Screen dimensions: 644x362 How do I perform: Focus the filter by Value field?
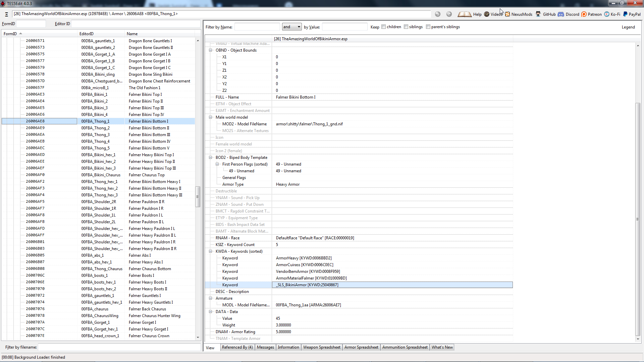(x=345, y=27)
